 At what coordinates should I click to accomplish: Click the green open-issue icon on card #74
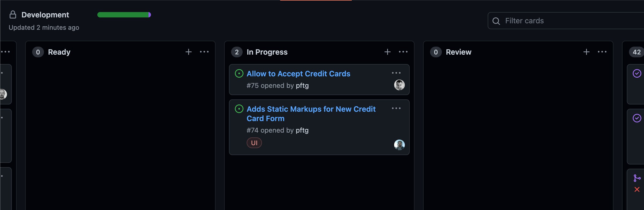239,109
